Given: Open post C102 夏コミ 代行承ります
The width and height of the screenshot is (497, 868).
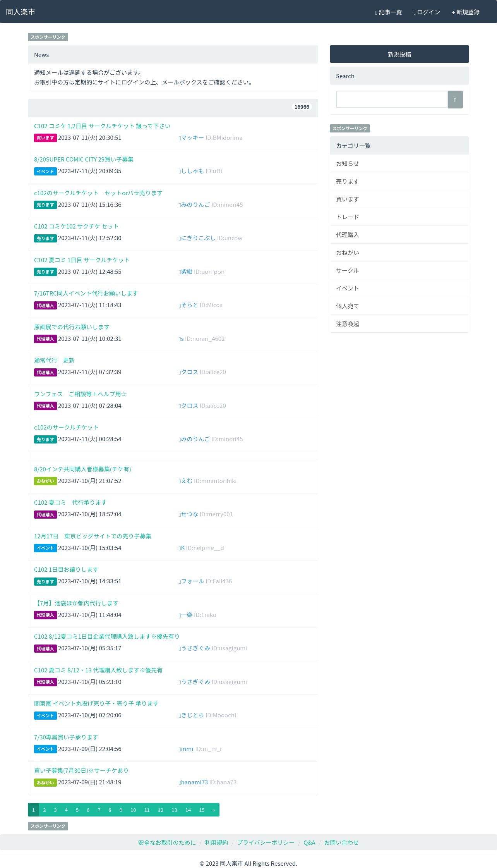Looking at the screenshot, I should (x=70, y=502).
